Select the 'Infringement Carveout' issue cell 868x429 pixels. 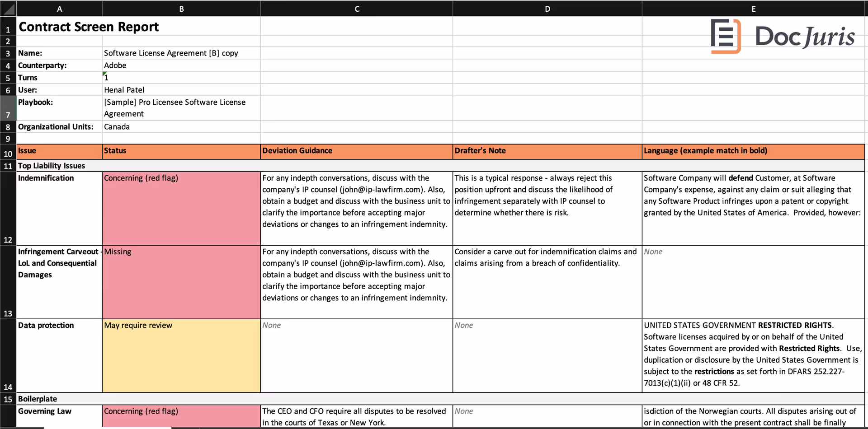pyautogui.click(x=59, y=282)
